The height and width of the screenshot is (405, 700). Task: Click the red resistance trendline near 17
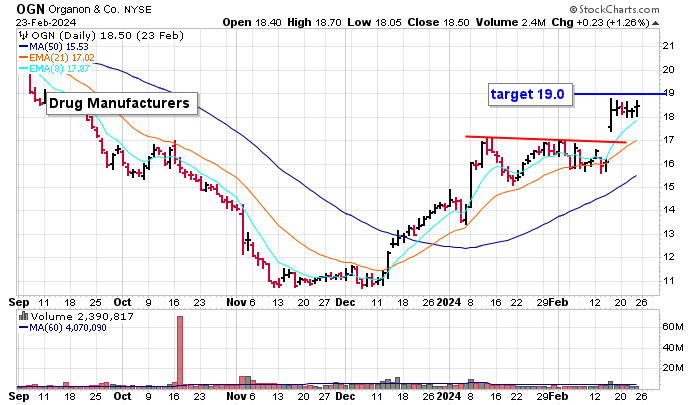pyautogui.click(x=546, y=139)
